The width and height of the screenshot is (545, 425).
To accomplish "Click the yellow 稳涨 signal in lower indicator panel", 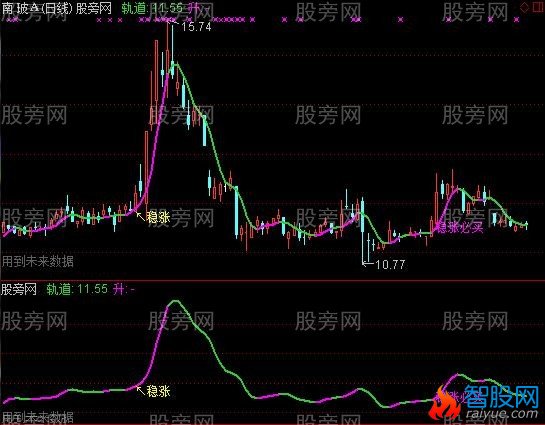I will pyautogui.click(x=158, y=391).
